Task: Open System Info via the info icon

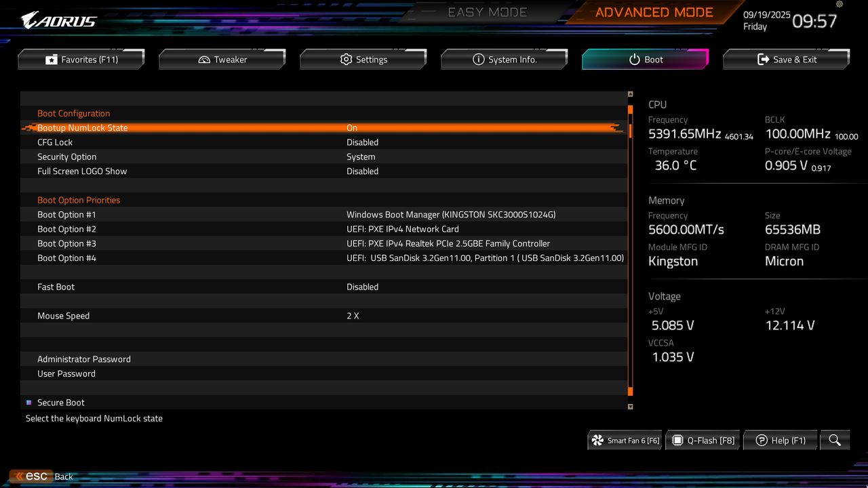Action: pyautogui.click(x=479, y=60)
